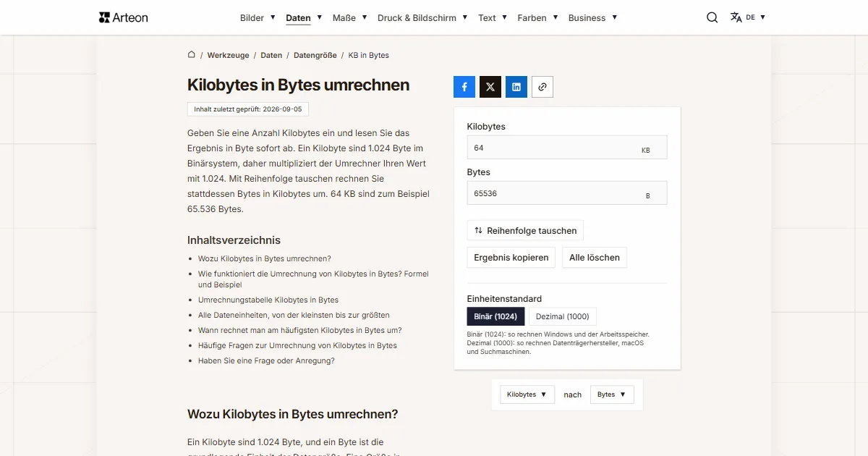The width and height of the screenshot is (868, 456).
Task: Share page on Facebook
Action: pos(464,87)
